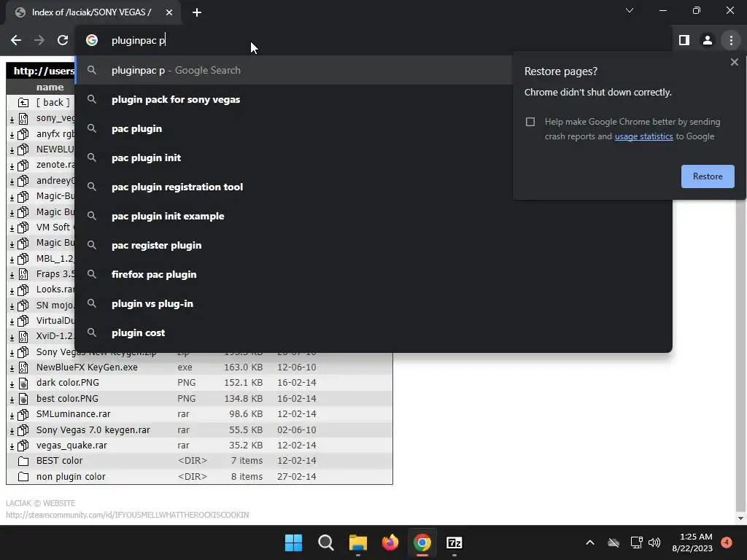Open the network status tray icon
The image size is (747, 560).
tap(636, 542)
